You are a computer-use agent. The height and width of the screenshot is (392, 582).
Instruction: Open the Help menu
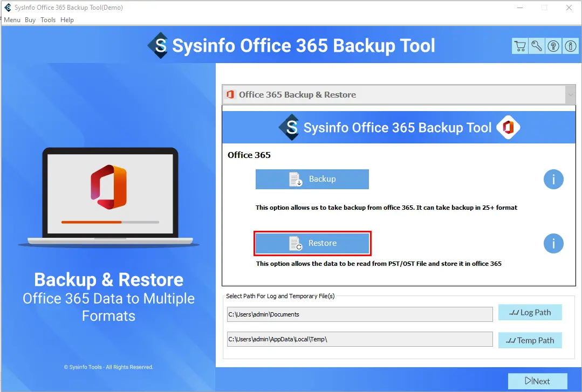click(x=67, y=20)
